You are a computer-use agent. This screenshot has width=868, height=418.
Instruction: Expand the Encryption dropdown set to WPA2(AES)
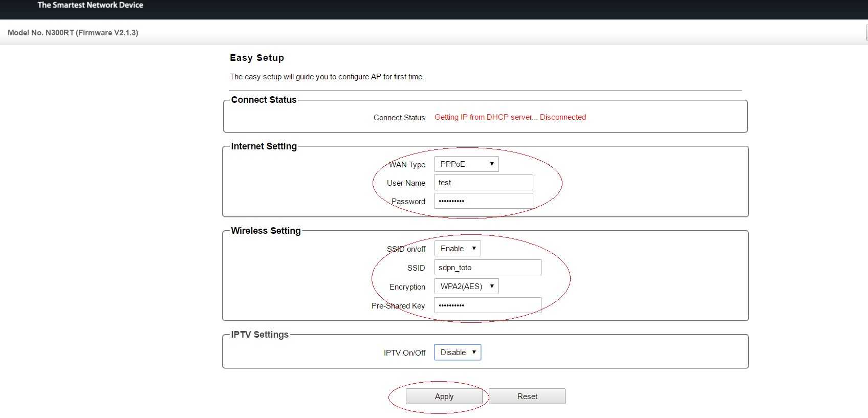[466, 287]
